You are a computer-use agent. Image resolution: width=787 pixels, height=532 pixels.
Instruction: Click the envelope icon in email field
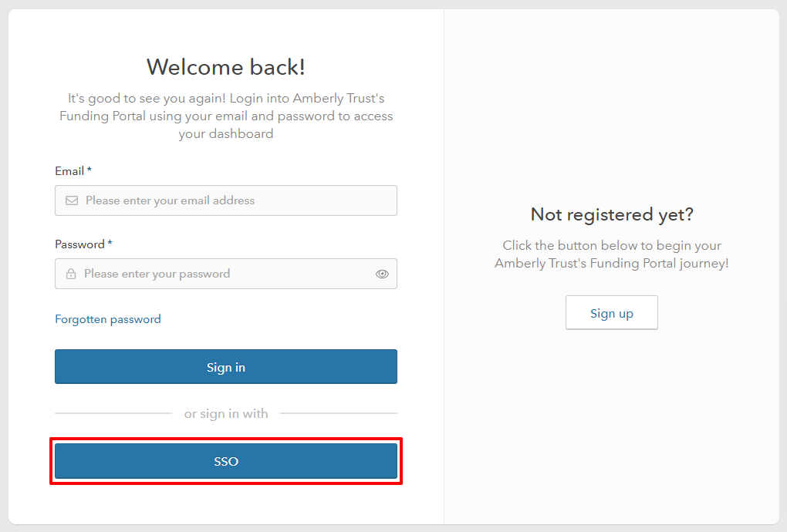click(72, 200)
